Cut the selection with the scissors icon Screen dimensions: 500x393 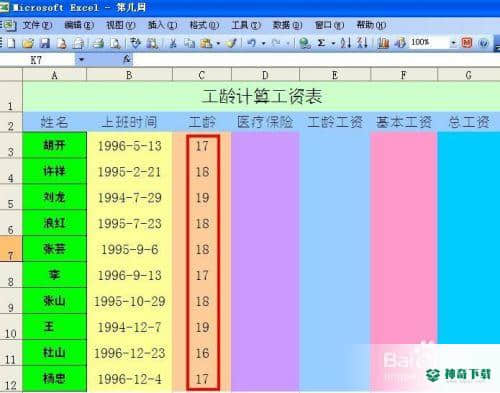tap(173, 43)
